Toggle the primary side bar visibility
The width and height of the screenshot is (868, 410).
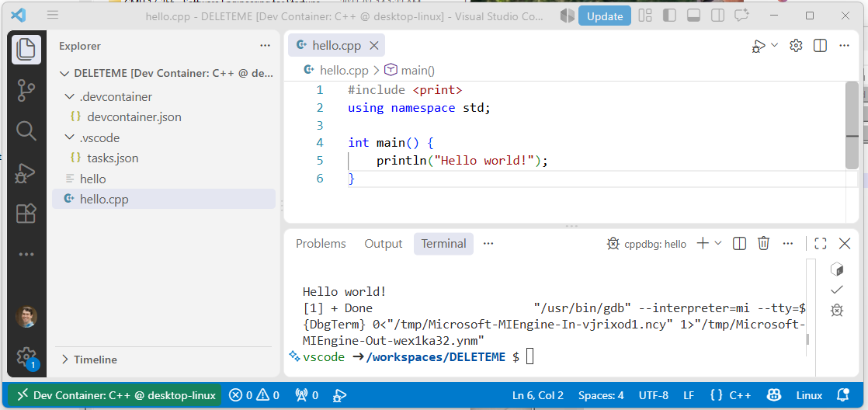669,16
